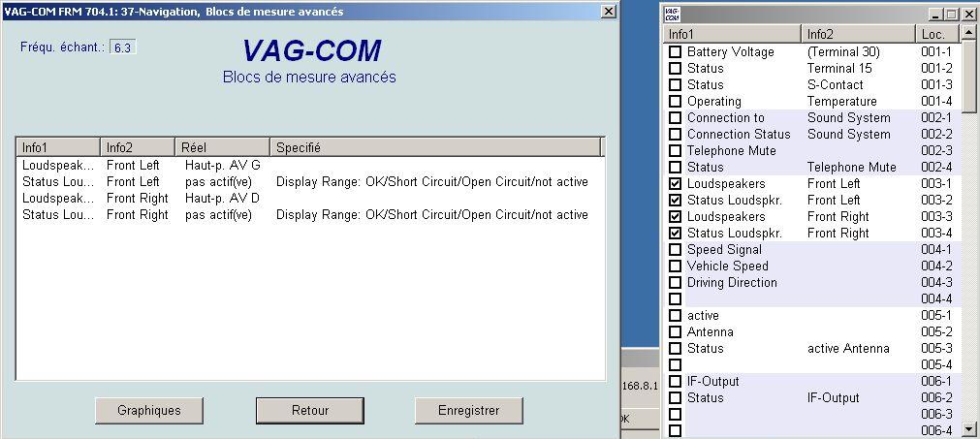Click the Loc. column header
The height and width of the screenshot is (439, 980).
tap(939, 34)
